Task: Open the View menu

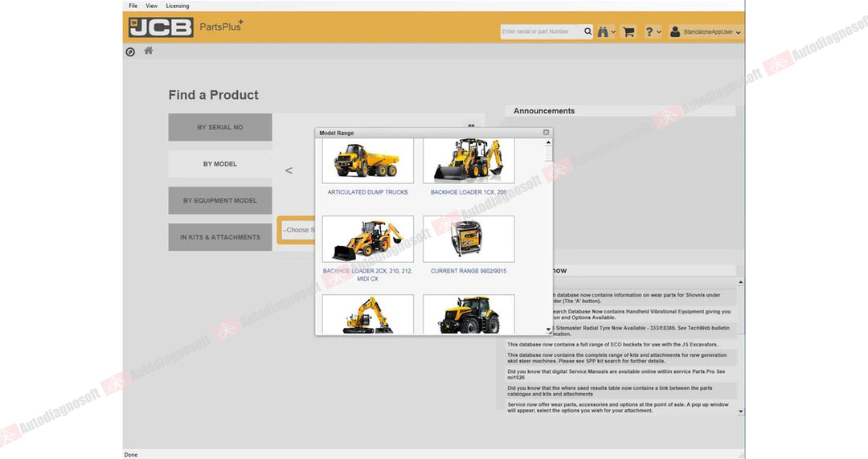Action: pyautogui.click(x=152, y=6)
